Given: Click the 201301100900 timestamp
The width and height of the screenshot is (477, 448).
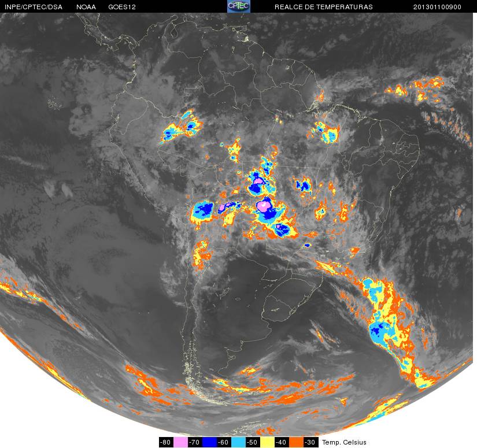Looking at the screenshot, I should point(437,7).
